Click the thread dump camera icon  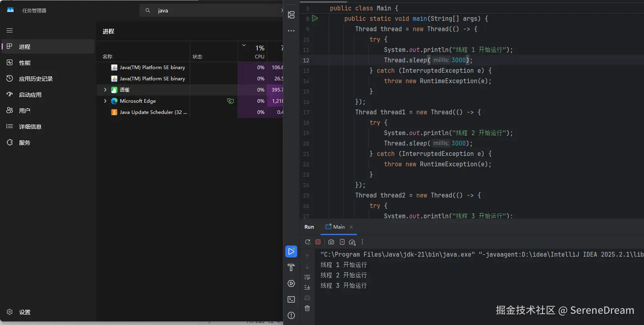click(x=331, y=242)
